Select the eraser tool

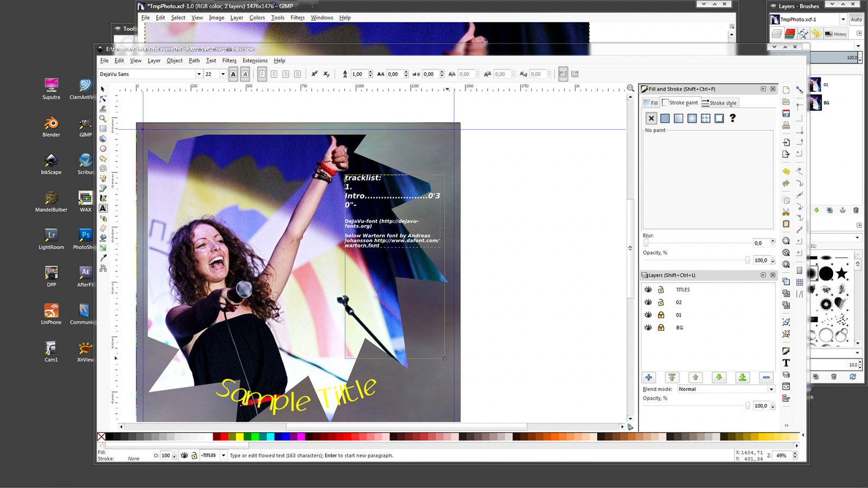pos(103,228)
